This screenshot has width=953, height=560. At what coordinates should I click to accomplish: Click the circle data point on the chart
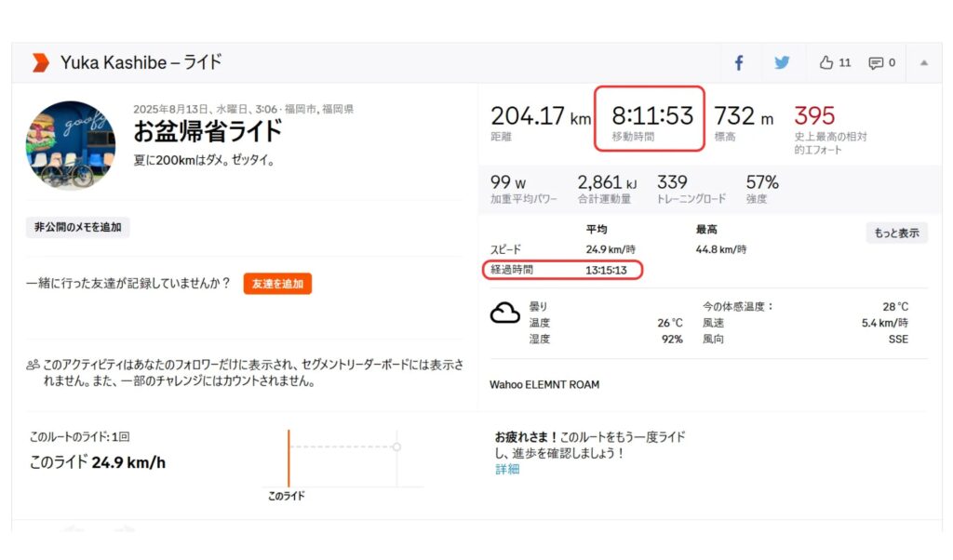tap(396, 447)
